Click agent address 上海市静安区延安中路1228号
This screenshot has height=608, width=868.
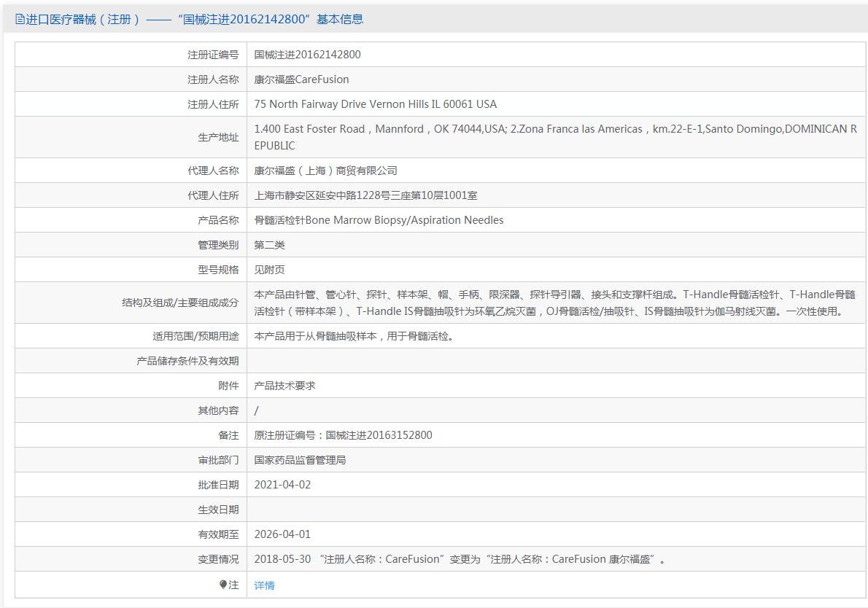point(366,195)
